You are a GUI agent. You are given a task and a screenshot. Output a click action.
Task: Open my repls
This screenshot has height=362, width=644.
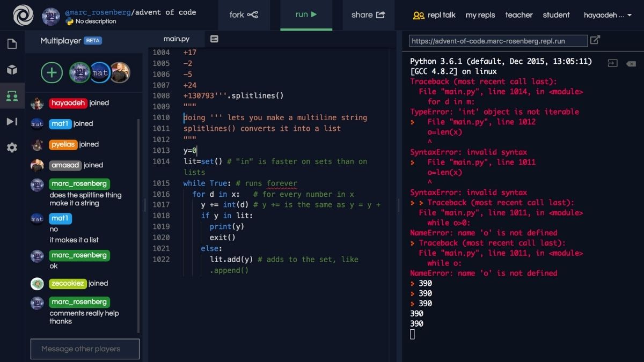click(x=480, y=15)
